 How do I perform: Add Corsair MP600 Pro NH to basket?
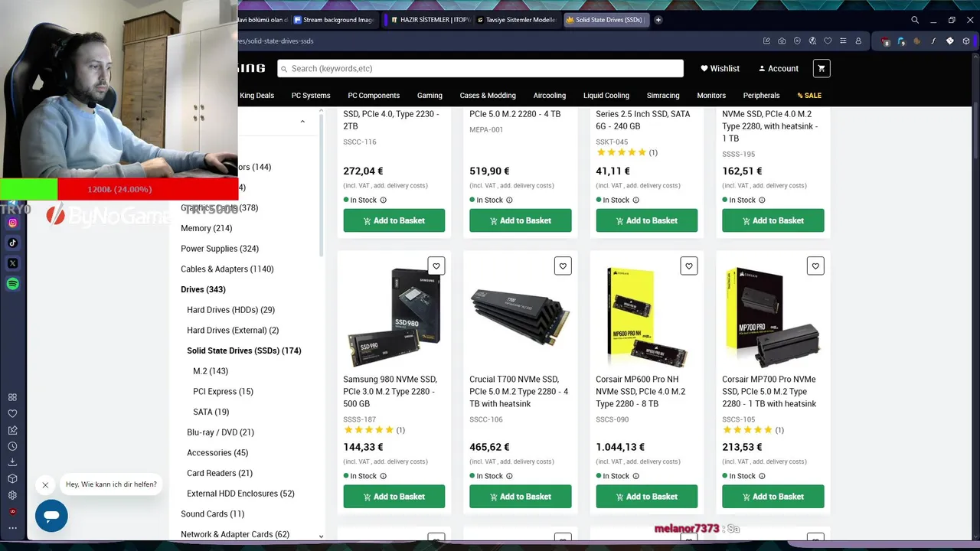[x=646, y=496]
